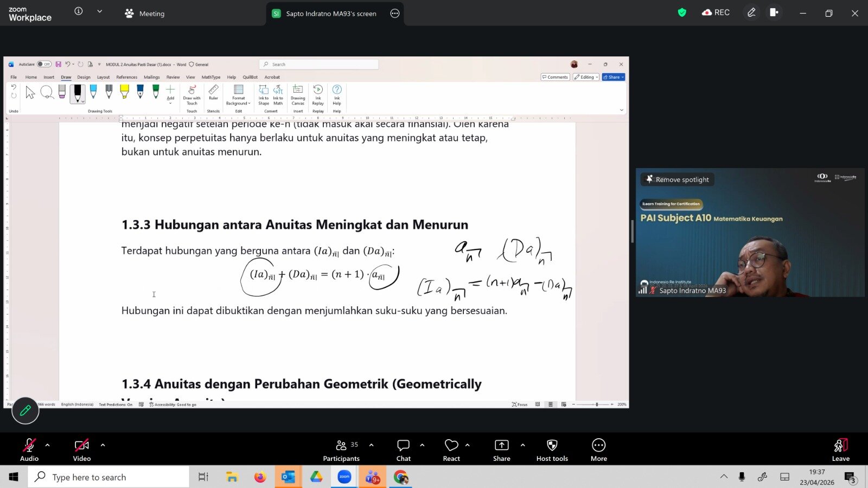
Task: Toggle AutoSave switch in Word
Action: click(x=44, y=65)
